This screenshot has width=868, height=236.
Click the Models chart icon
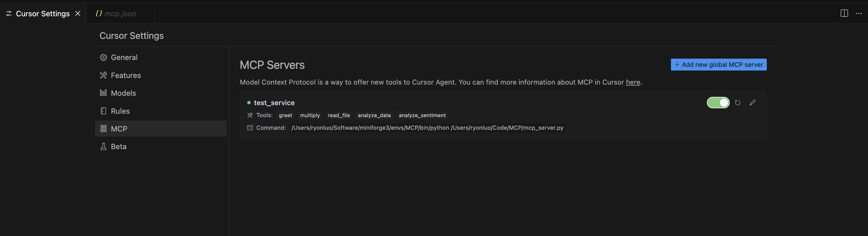click(x=104, y=93)
